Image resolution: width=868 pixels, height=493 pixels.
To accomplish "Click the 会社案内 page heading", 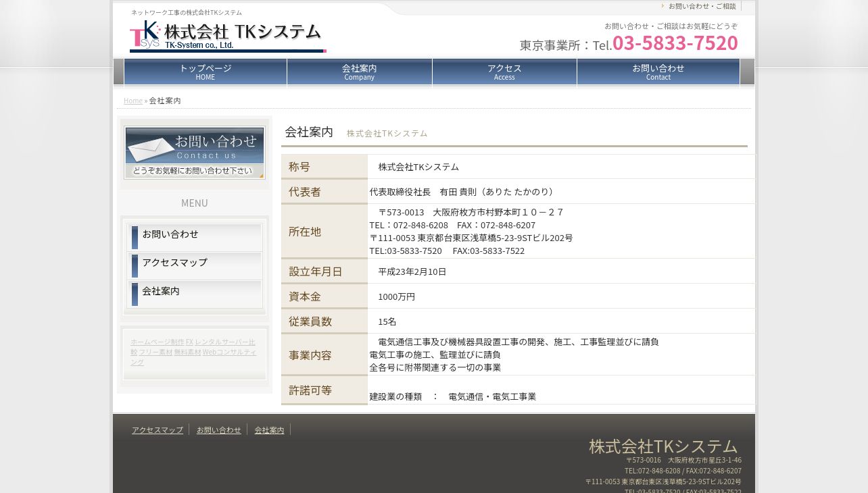I will pos(309,132).
